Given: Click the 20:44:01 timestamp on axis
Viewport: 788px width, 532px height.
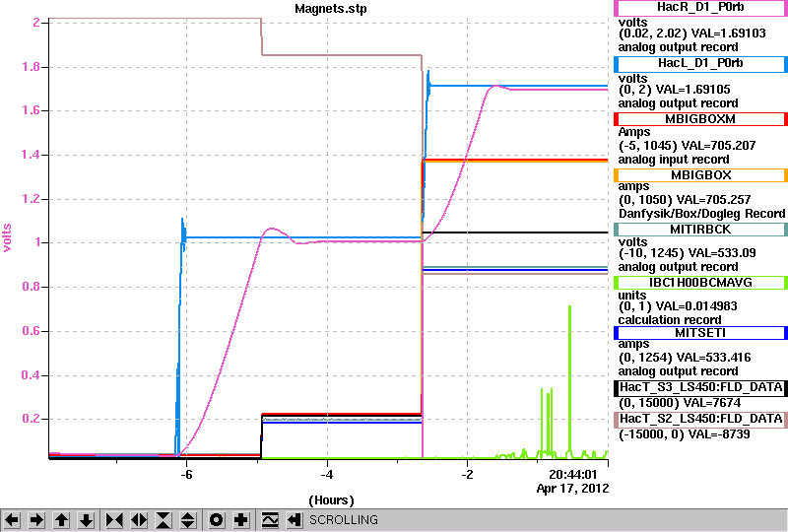Looking at the screenshot, I should click(573, 475).
